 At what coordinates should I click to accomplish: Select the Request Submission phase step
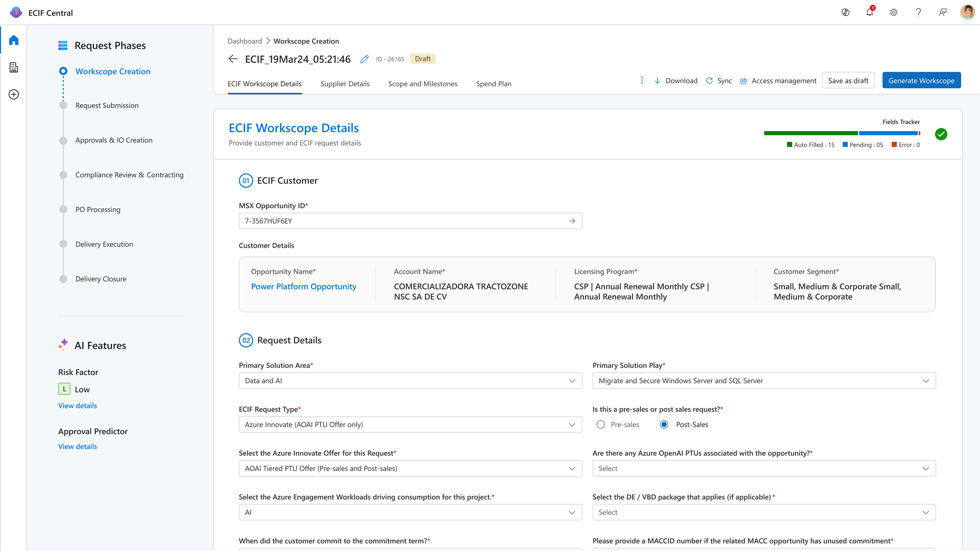pos(107,105)
